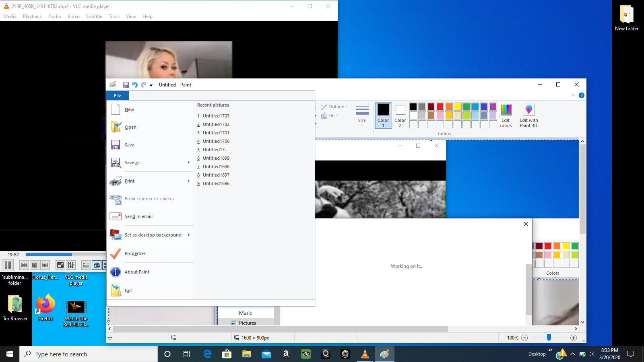Click Paint horizontal scrollbar right arrow
Screen dimensions: 644x362
pyautogui.click(x=576, y=329)
